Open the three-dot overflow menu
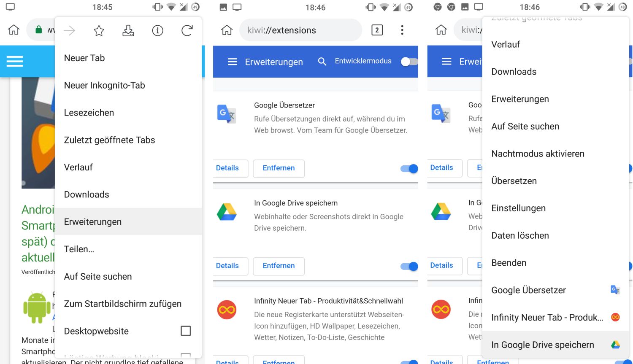 pos(402,30)
